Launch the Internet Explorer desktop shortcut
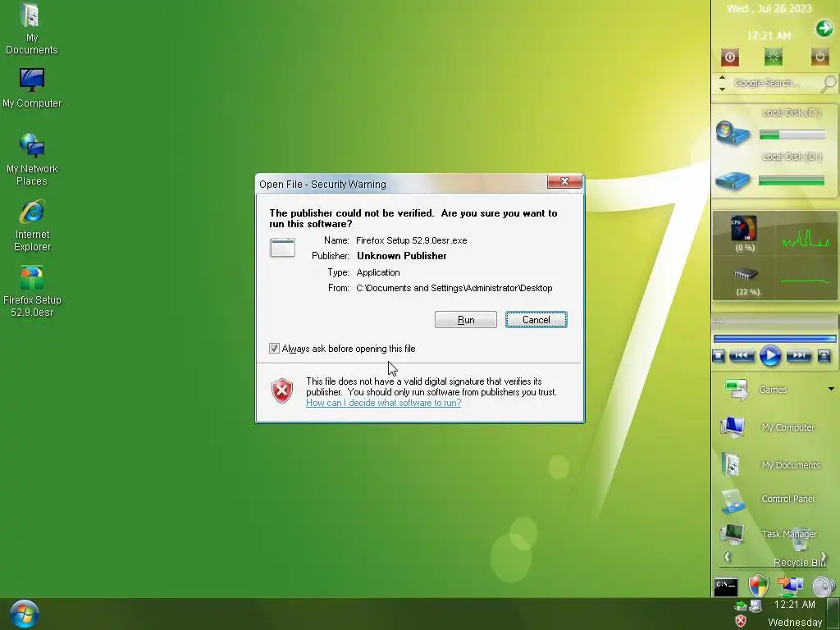840x630 pixels. point(32,225)
